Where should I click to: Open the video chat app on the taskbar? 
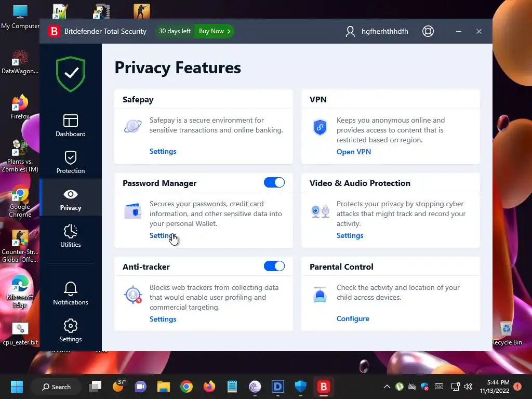(x=140, y=387)
